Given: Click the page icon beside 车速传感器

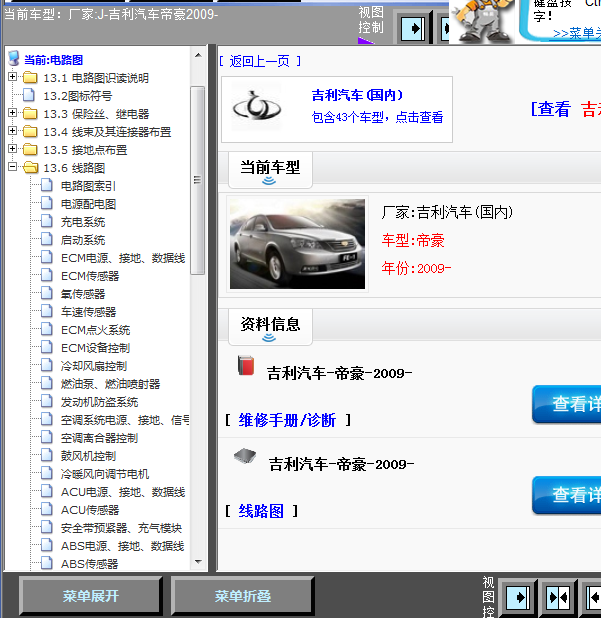Looking at the screenshot, I should click(x=47, y=311).
